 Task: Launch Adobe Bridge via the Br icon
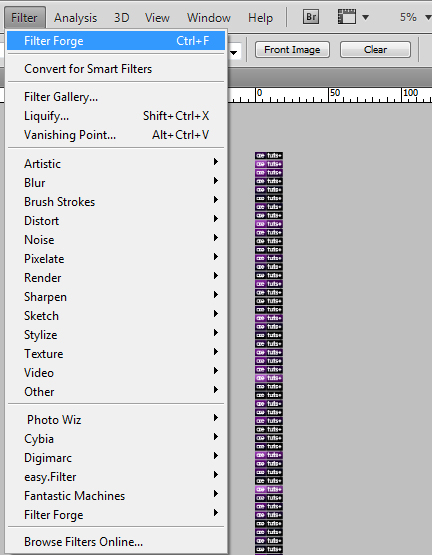tap(311, 17)
